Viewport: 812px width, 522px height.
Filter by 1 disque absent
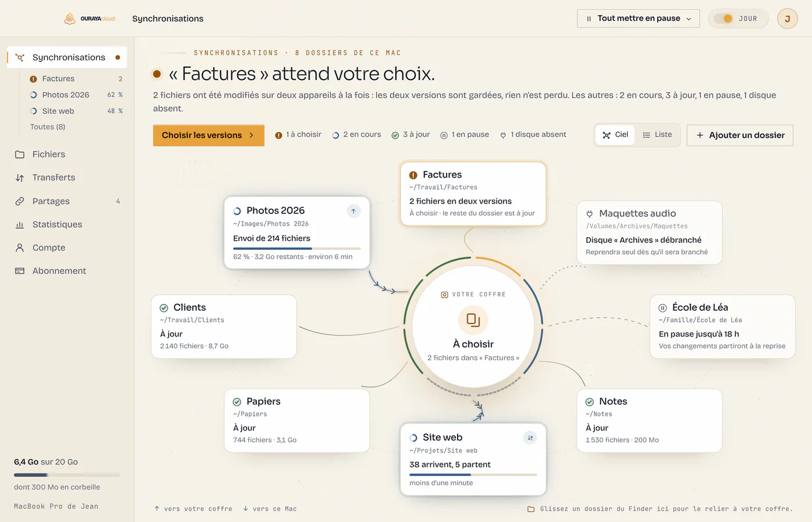[x=533, y=135]
